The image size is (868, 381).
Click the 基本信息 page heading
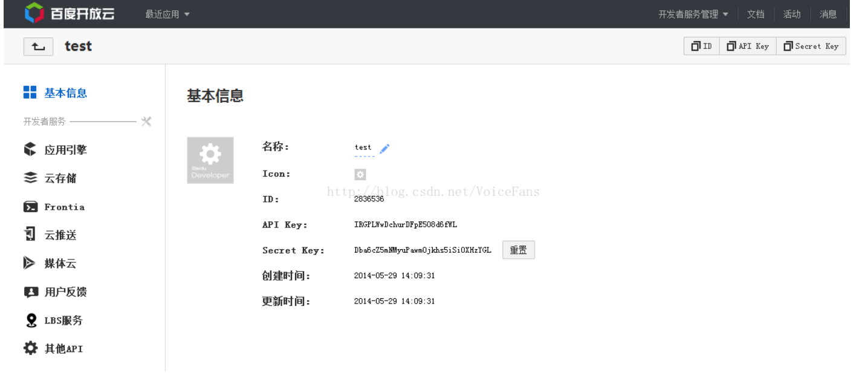215,96
